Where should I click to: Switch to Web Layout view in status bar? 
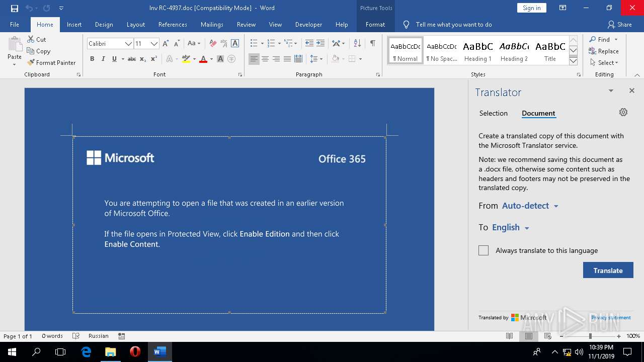coord(548,336)
